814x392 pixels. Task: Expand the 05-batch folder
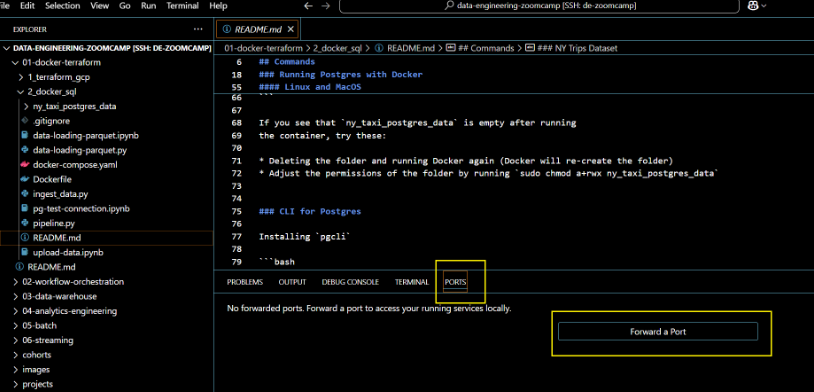(x=15, y=326)
